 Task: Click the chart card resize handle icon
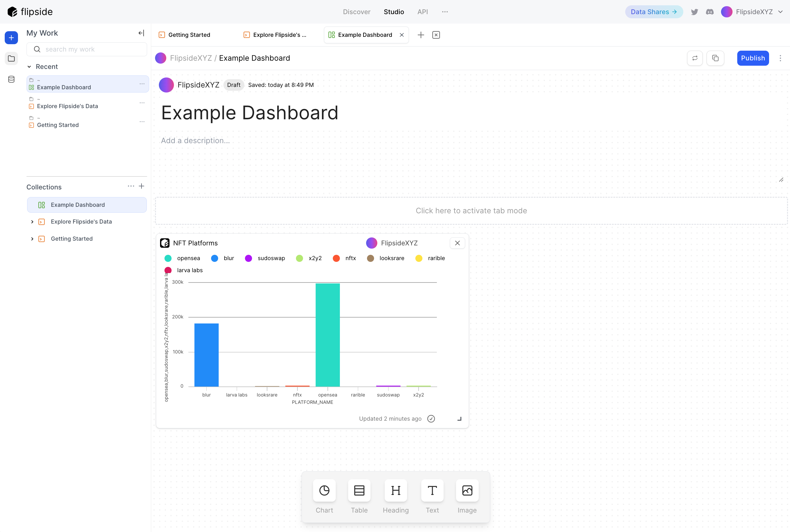pyautogui.click(x=459, y=419)
